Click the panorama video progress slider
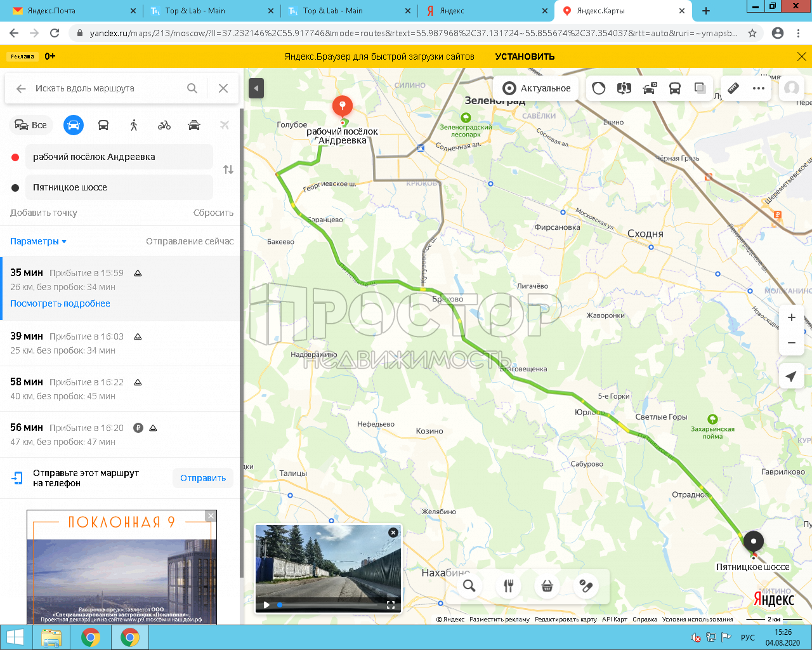 (328, 605)
